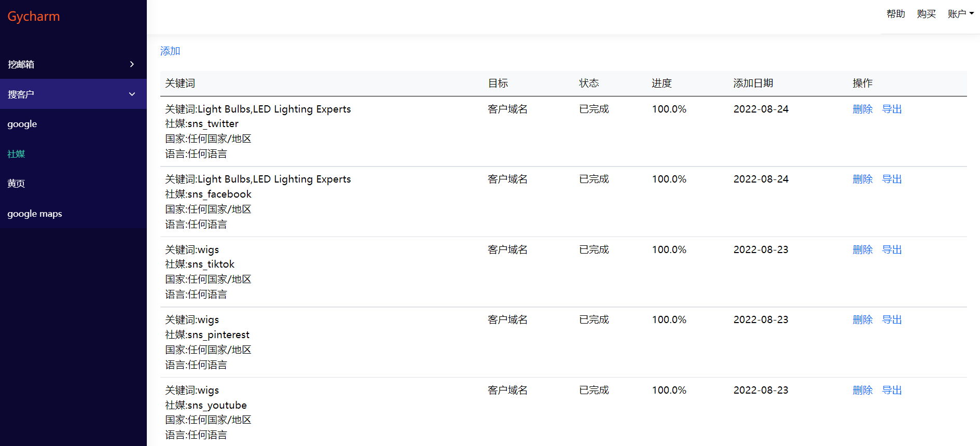Export the sns_twitter task results
This screenshot has width=980, height=446.
[x=892, y=109]
